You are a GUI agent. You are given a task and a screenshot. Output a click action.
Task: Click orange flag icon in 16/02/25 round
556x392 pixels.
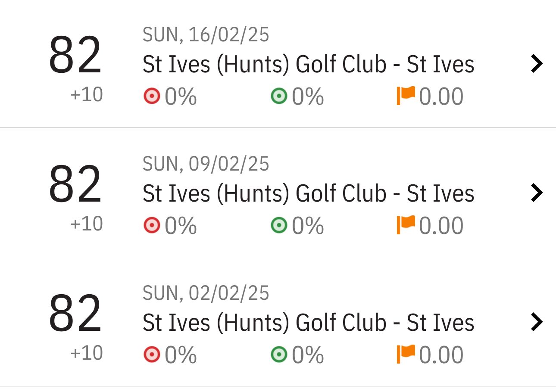tap(406, 96)
